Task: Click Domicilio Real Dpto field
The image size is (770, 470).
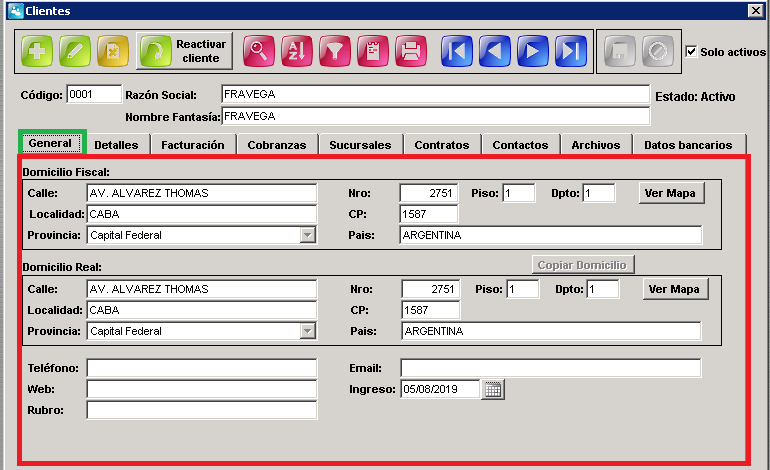Action: 603,289
